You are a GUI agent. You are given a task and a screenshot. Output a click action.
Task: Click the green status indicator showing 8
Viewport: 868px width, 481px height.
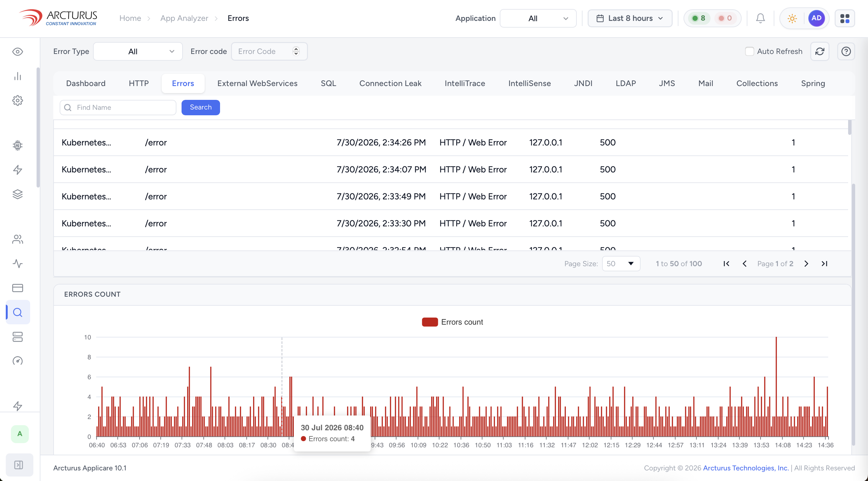(699, 18)
